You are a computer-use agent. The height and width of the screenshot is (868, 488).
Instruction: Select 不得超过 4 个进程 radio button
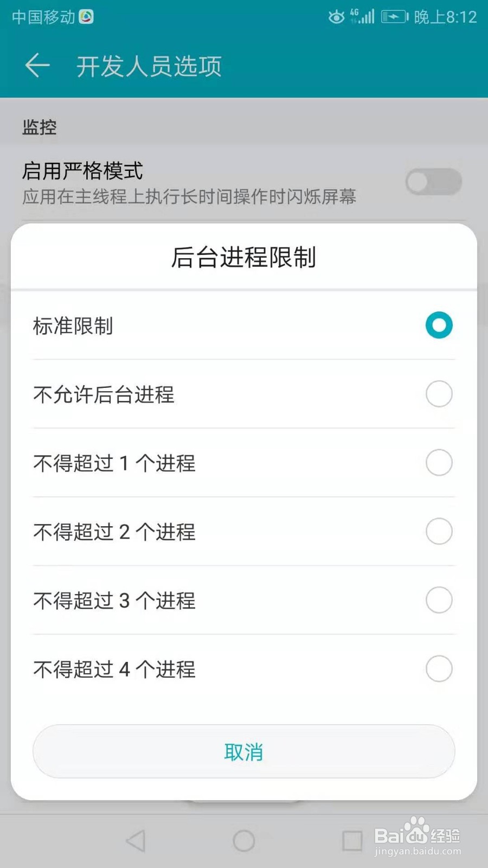coord(439,669)
